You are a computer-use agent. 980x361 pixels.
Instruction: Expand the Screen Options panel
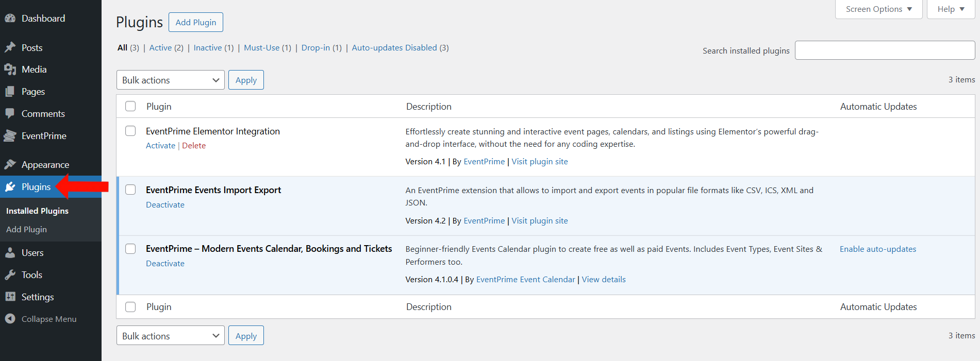[x=878, y=9]
